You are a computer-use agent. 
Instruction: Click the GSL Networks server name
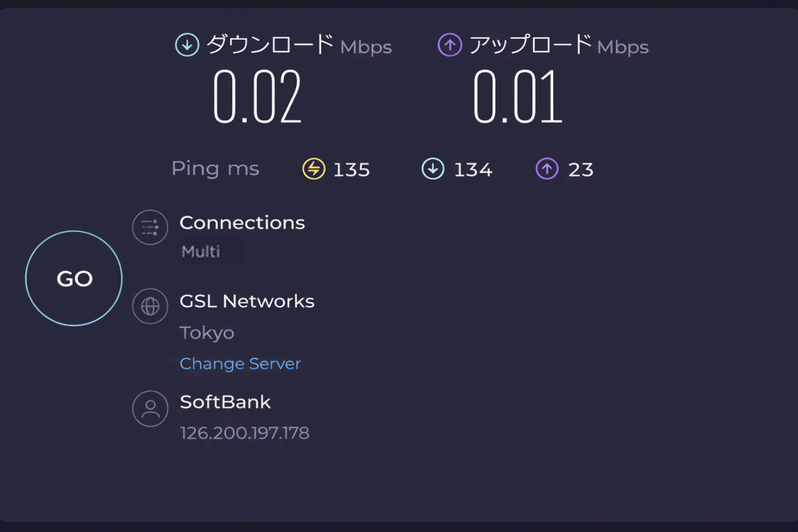point(247,301)
